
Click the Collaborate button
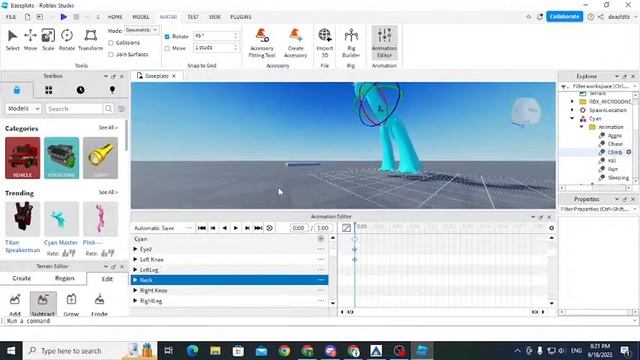point(564,16)
